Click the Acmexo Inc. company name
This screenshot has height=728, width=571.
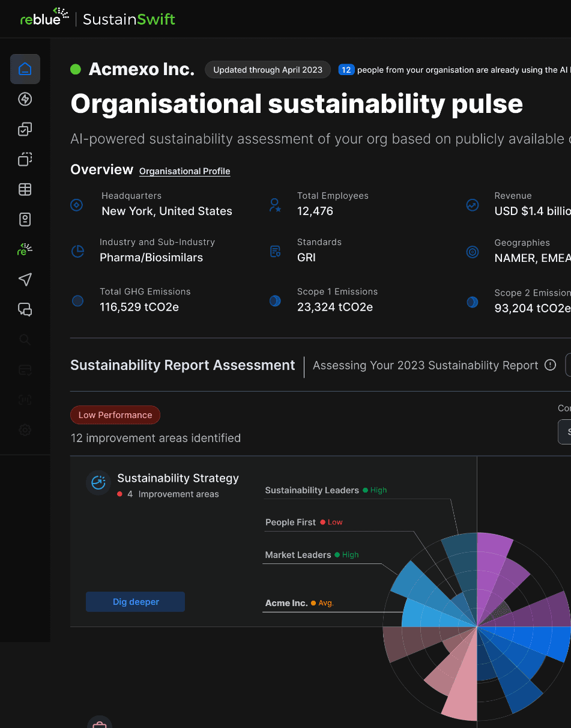(x=142, y=70)
